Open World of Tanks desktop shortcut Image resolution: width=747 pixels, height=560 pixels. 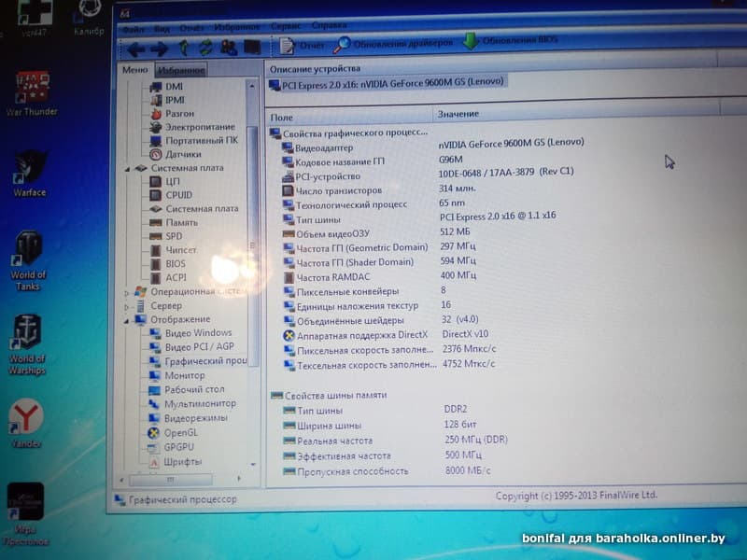28,261
